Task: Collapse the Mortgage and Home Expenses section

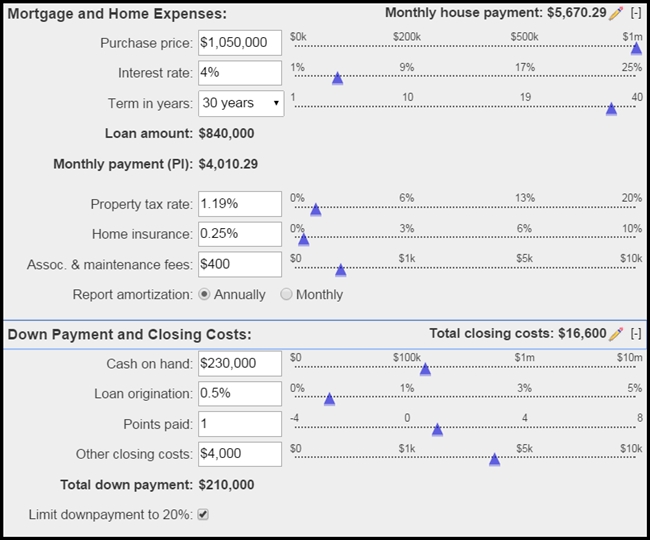Action: tap(636, 13)
